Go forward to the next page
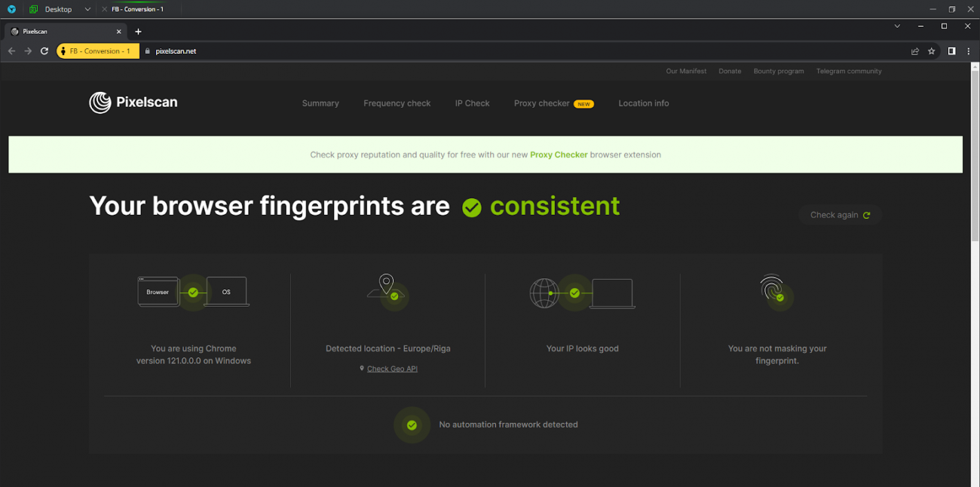 28,51
